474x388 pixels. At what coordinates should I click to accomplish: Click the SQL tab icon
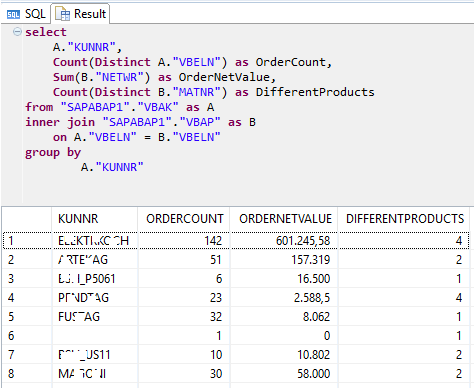[13, 14]
